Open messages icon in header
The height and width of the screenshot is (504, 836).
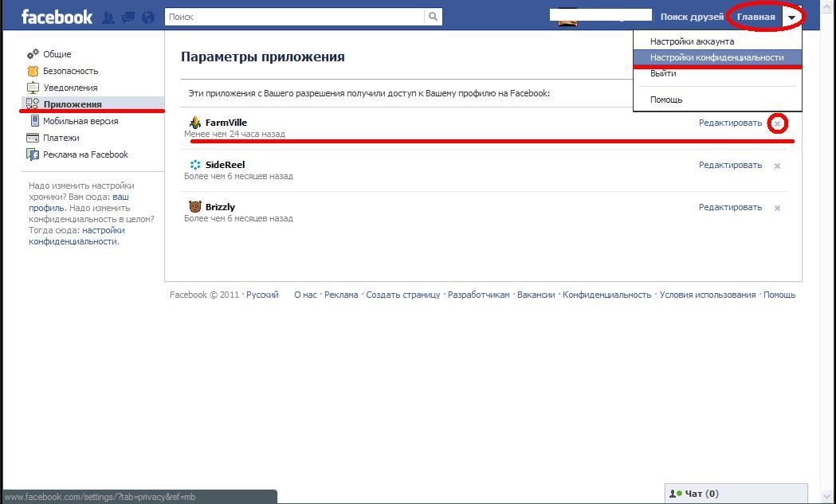[x=128, y=18]
